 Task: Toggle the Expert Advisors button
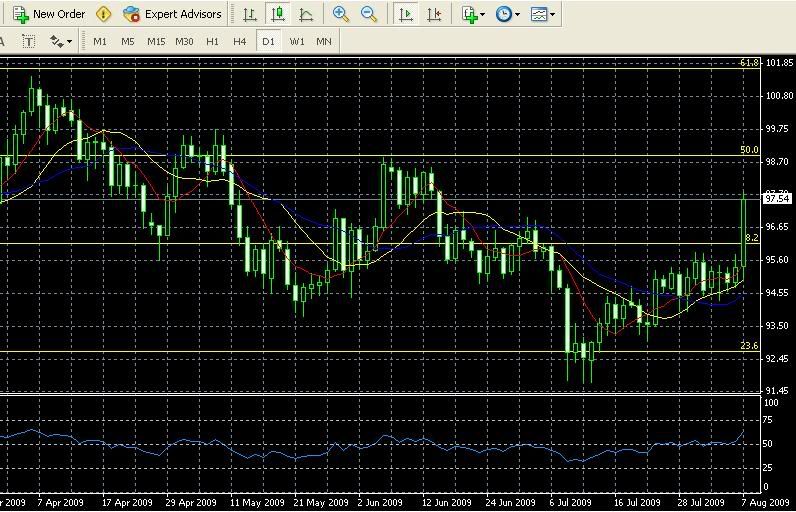[x=172, y=14]
